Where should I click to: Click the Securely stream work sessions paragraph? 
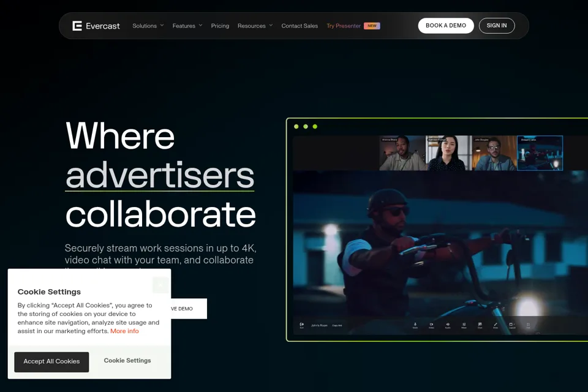coord(160,254)
